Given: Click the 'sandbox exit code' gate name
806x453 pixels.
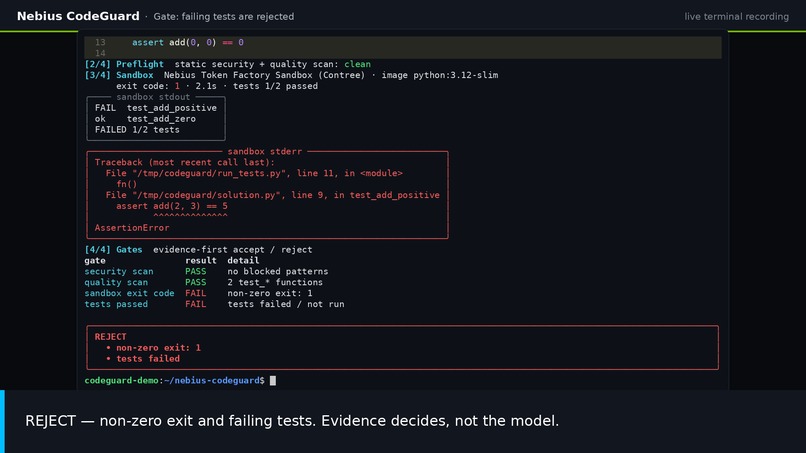Looking at the screenshot, I should [x=129, y=293].
